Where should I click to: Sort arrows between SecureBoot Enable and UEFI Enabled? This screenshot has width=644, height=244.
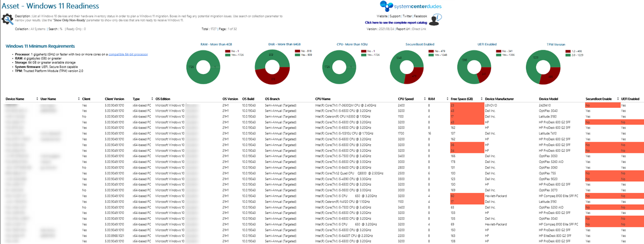pos(617,99)
